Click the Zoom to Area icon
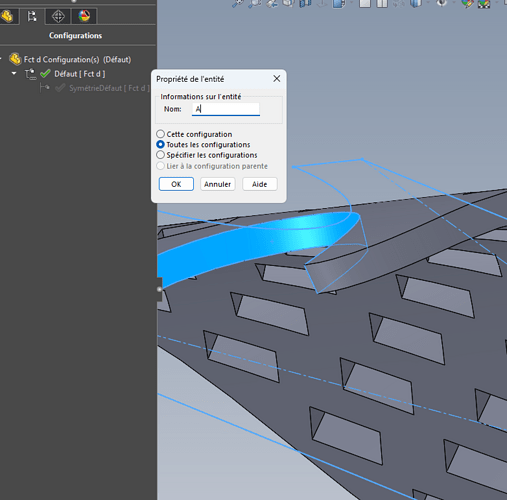Viewport: 507px width, 500px height. click(x=255, y=3)
